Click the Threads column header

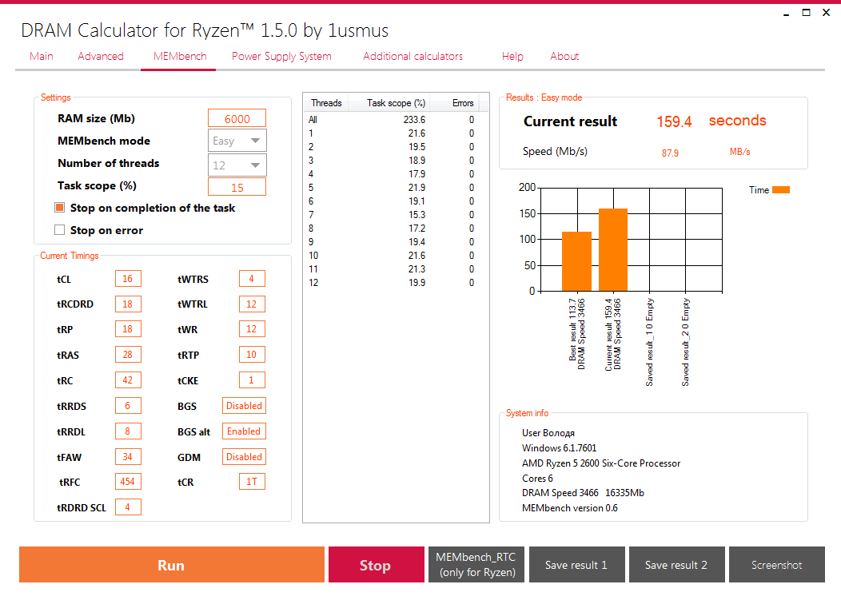pos(326,103)
